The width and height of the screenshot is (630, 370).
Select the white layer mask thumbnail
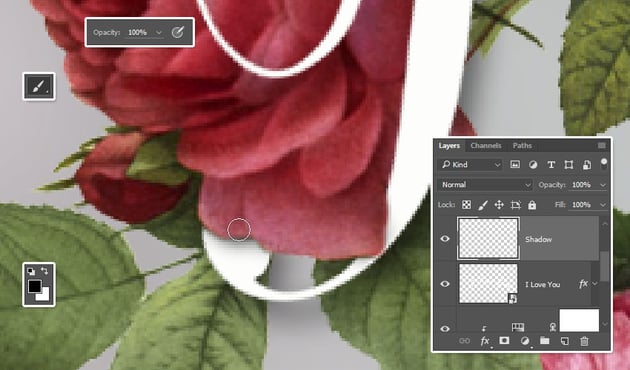579,320
